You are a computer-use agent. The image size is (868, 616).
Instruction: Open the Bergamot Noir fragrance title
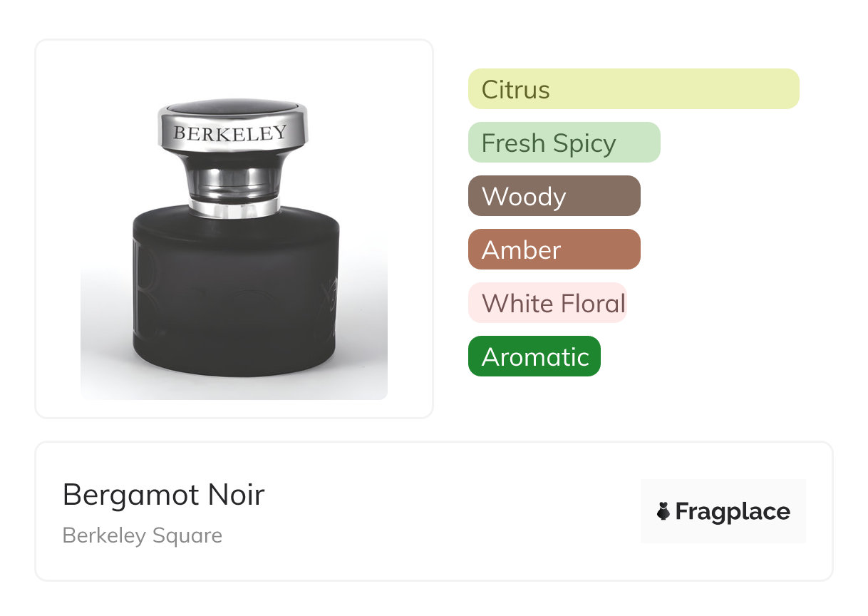163,495
